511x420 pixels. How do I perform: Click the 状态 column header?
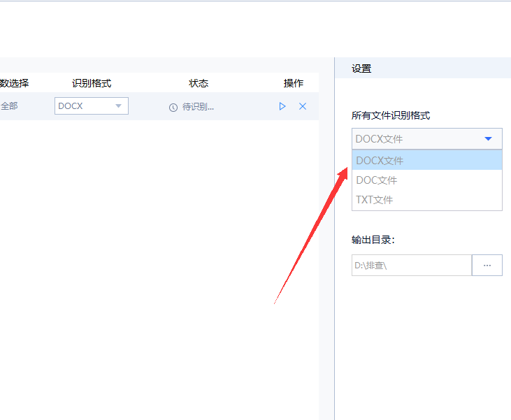[199, 83]
